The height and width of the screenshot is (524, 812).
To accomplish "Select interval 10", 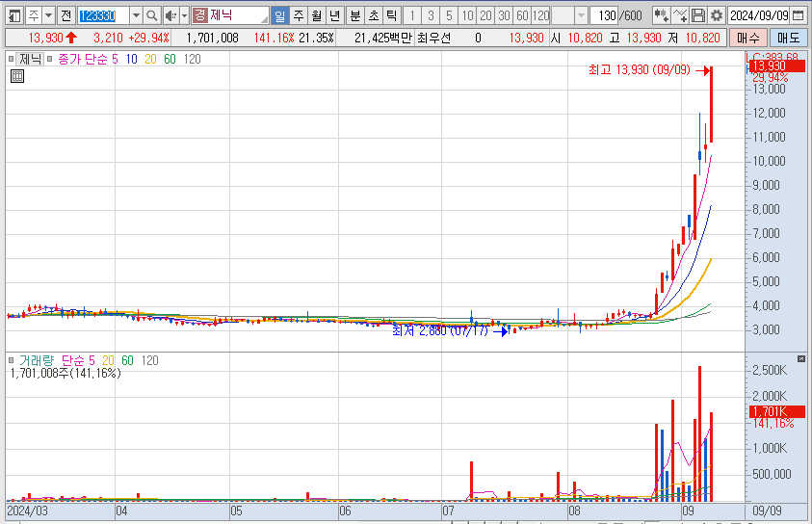I will pos(467,15).
